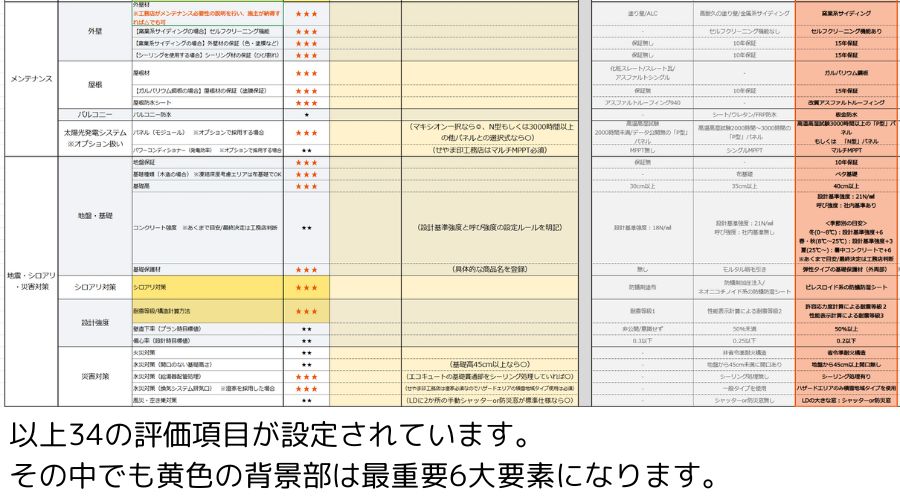
Task: Click the 屋根 group cell
Action: coord(95,85)
